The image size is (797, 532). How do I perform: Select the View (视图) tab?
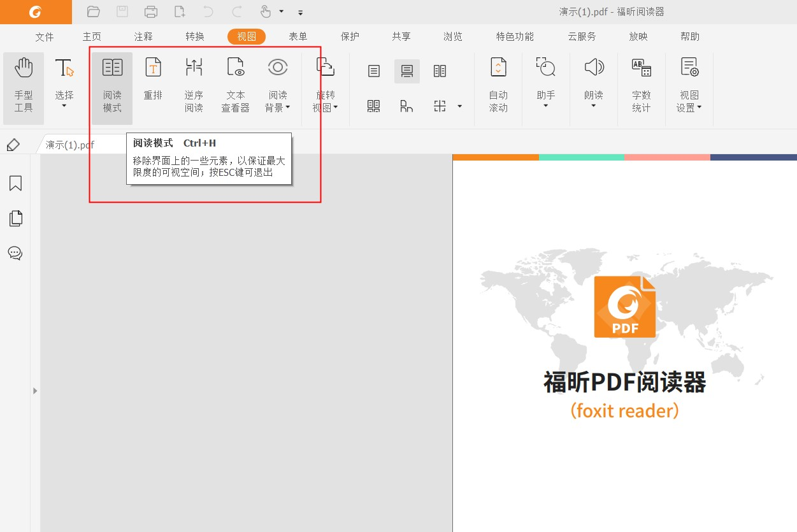click(x=247, y=37)
